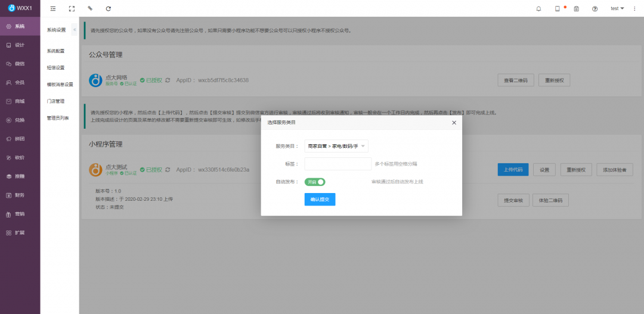Click the mobile device icon with red dot

click(558, 8)
